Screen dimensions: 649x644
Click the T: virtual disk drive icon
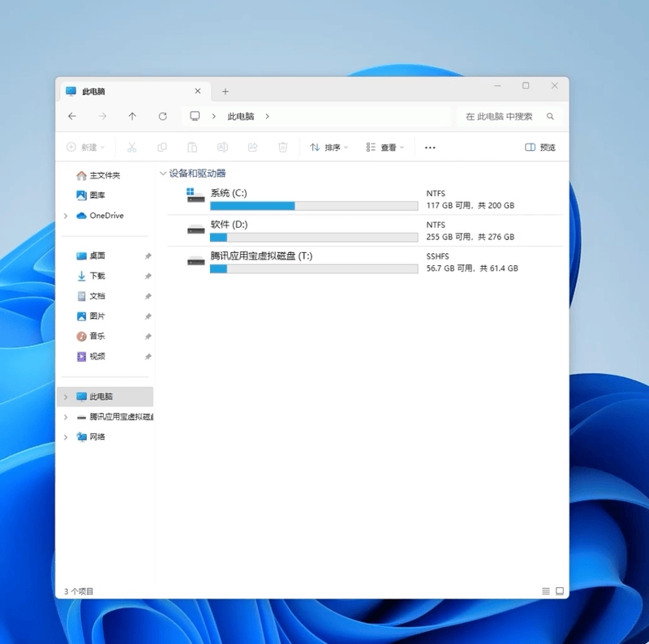[196, 260]
